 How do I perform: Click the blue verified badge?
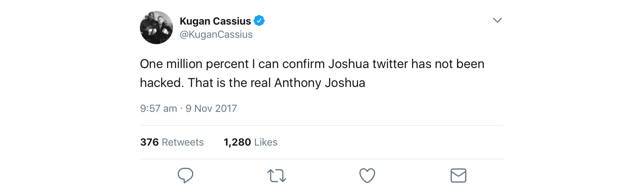(x=259, y=21)
